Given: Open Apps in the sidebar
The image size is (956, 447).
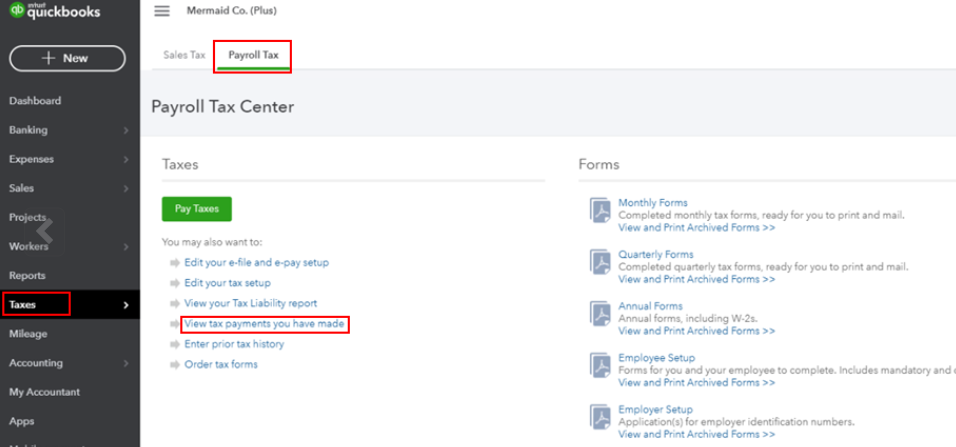Looking at the screenshot, I should (21, 421).
